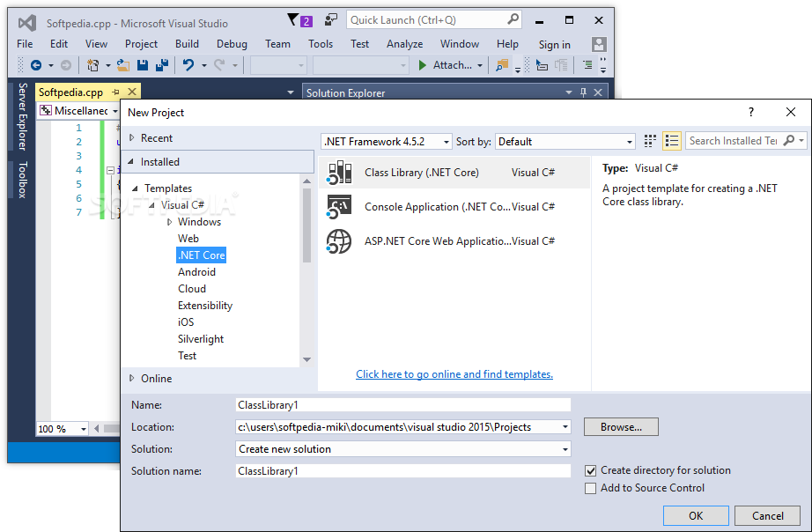Collapse the Installed section
Screen dimensions: 812x532
click(x=131, y=161)
